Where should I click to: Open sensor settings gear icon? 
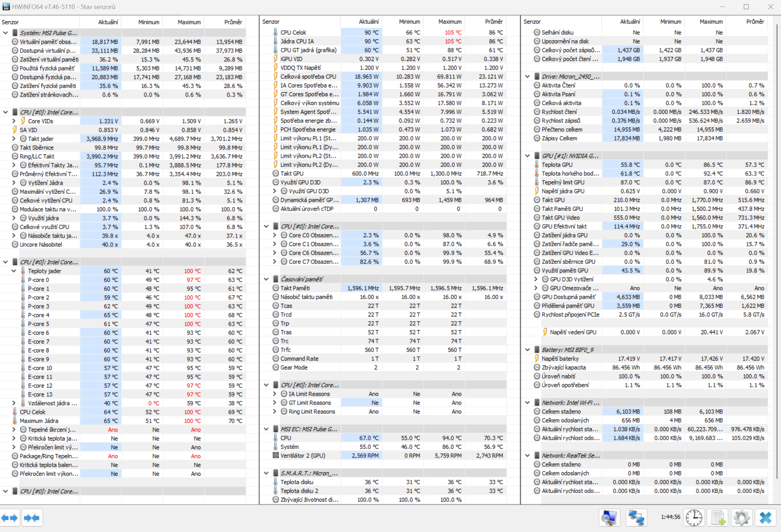(x=742, y=517)
